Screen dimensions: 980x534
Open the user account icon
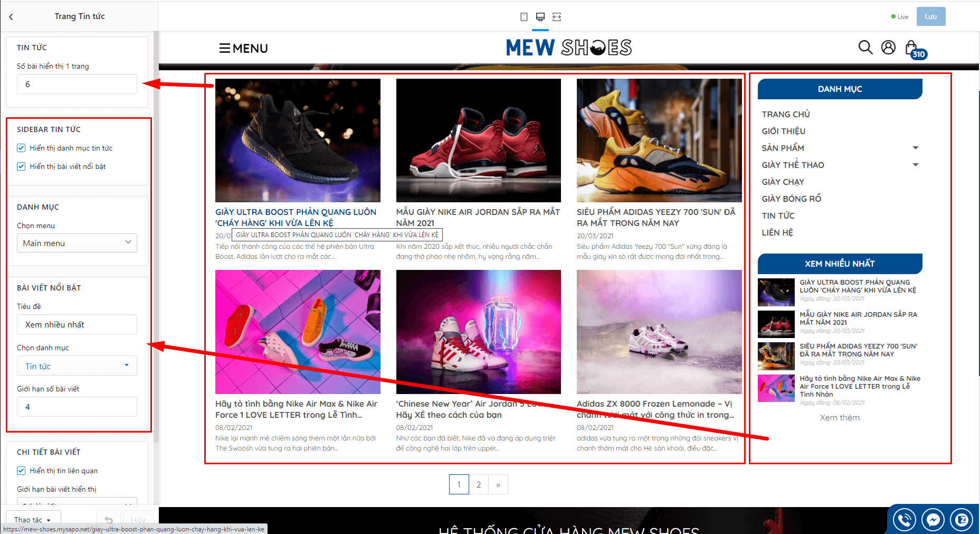click(x=889, y=48)
